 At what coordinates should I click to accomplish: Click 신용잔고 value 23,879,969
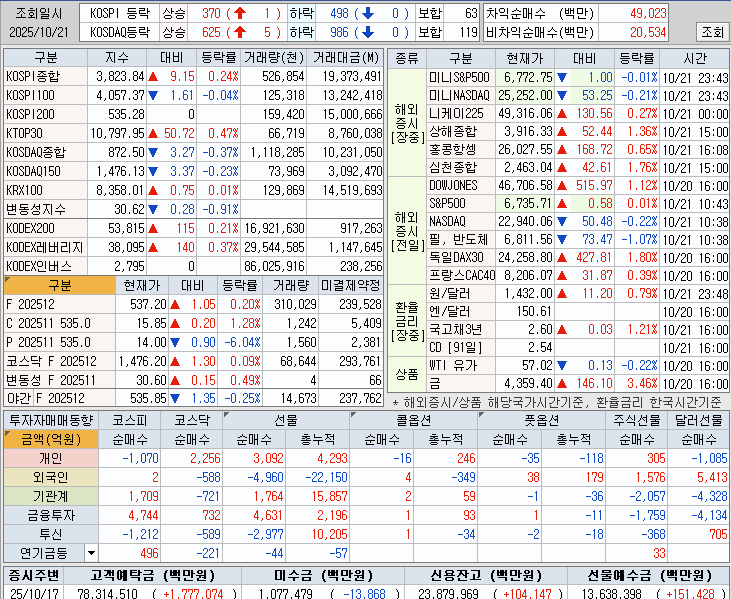(448, 593)
